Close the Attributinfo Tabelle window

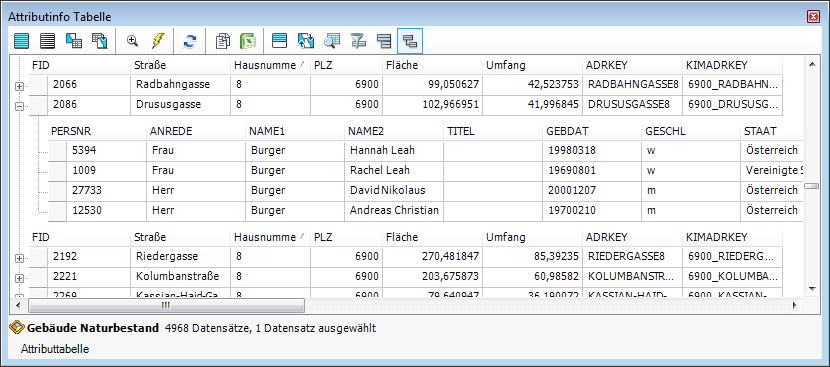coord(813,17)
